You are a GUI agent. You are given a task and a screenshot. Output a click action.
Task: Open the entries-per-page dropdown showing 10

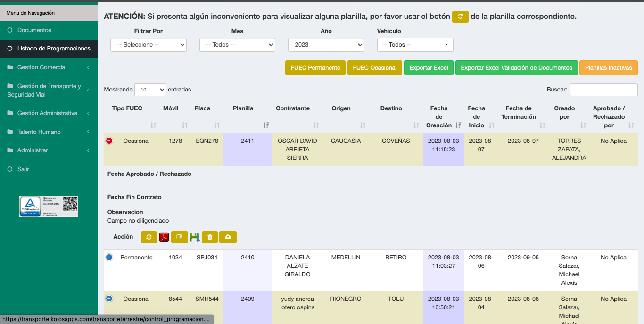pos(150,90)
